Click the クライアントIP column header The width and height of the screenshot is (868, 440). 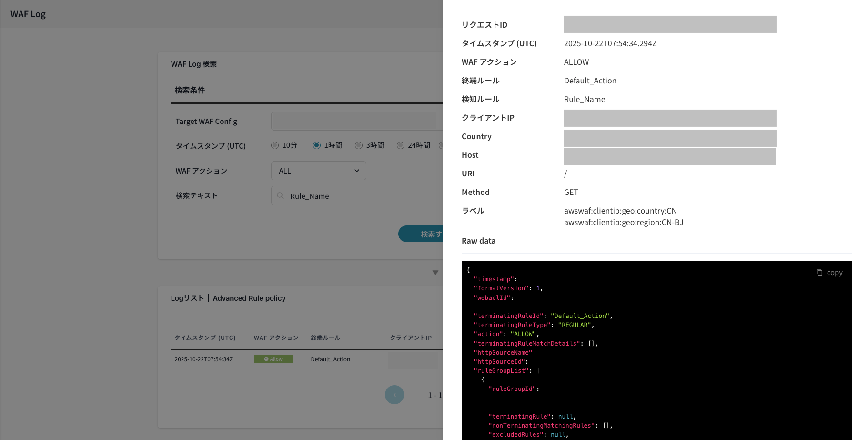[x=411, y=338]
